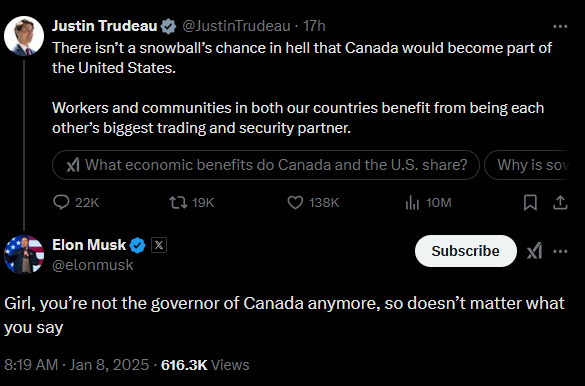Bookmark Justin Trudeau's tweet
Image resolution: width=585 pixels, height=386 pixels.
click(530, 203)
